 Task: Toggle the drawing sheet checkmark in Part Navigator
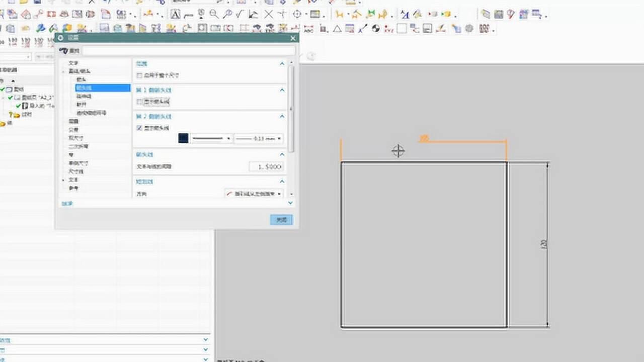click(11, 98)
